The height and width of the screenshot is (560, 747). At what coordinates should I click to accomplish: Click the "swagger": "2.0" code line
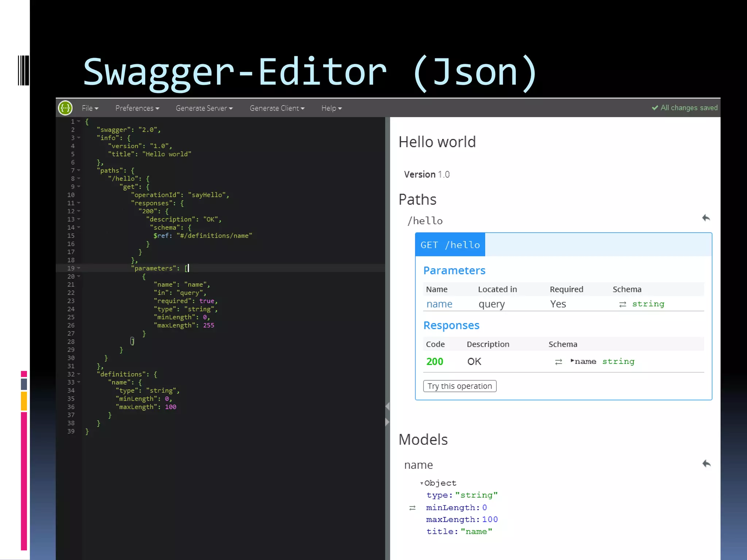coord(128,130)
